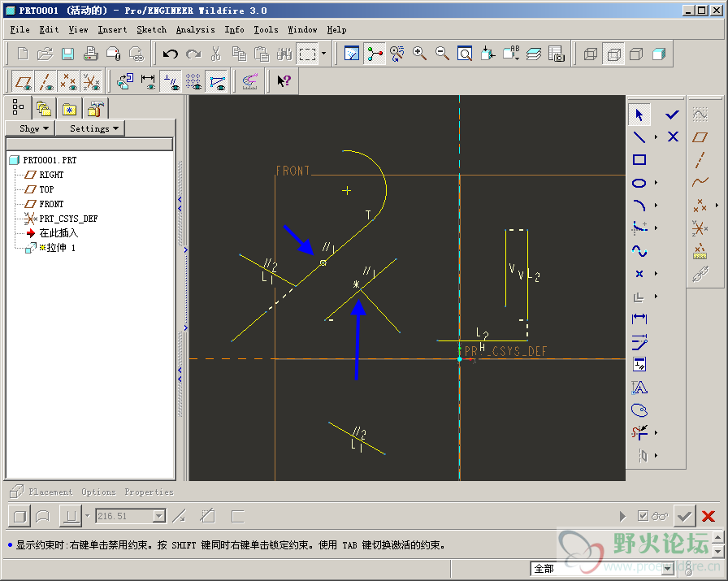Screen dimensions: 728x581
Task: Open the File menu
Action: 20,30
